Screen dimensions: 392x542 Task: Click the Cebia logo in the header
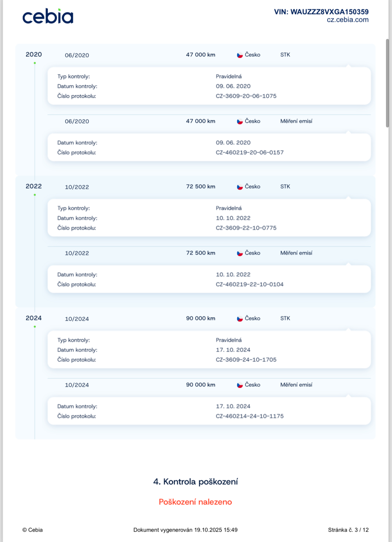[x=48, y=17]
